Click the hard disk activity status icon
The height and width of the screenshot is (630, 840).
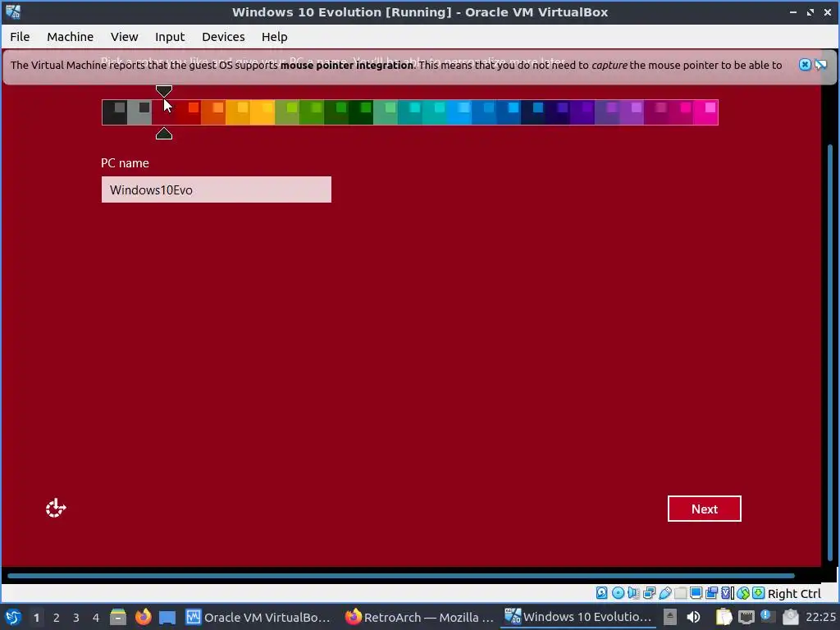tap(601, 592)
